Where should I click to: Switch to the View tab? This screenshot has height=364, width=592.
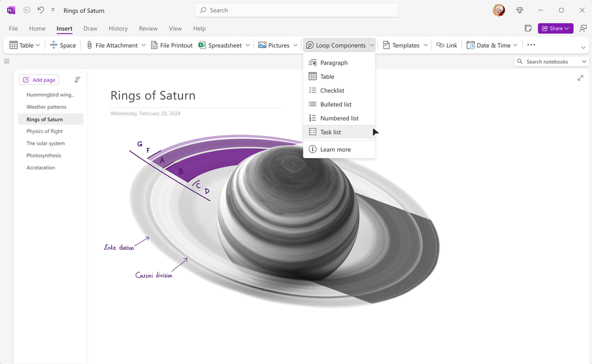[175, 28]
